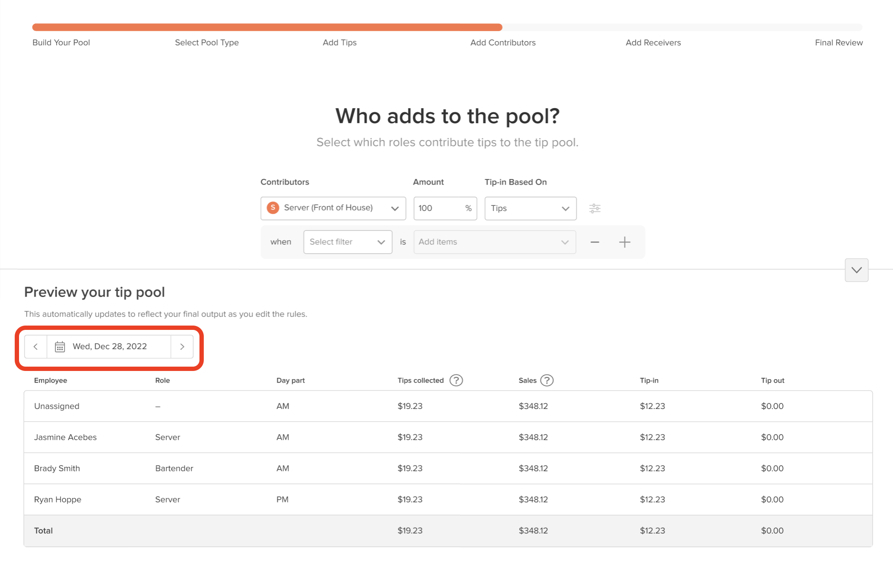The image size is (893, 588).
Task: Select the Add Receivers step
Action: click(653, 42)
